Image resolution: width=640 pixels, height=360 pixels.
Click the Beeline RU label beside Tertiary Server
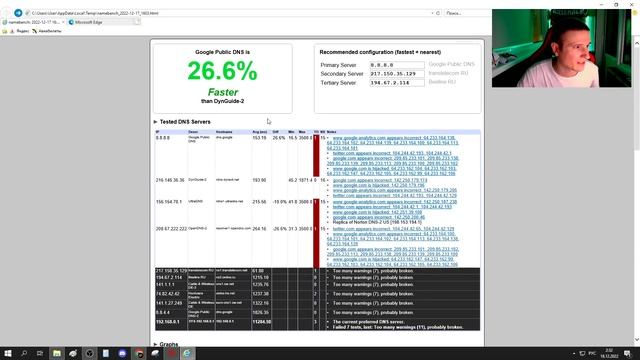pyautogui.click(x=442, y=82)
